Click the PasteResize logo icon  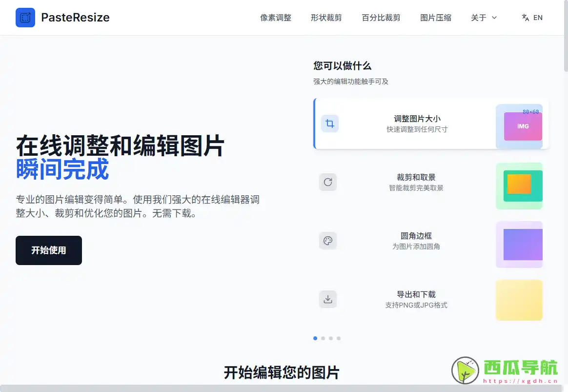tap(25, 18)
